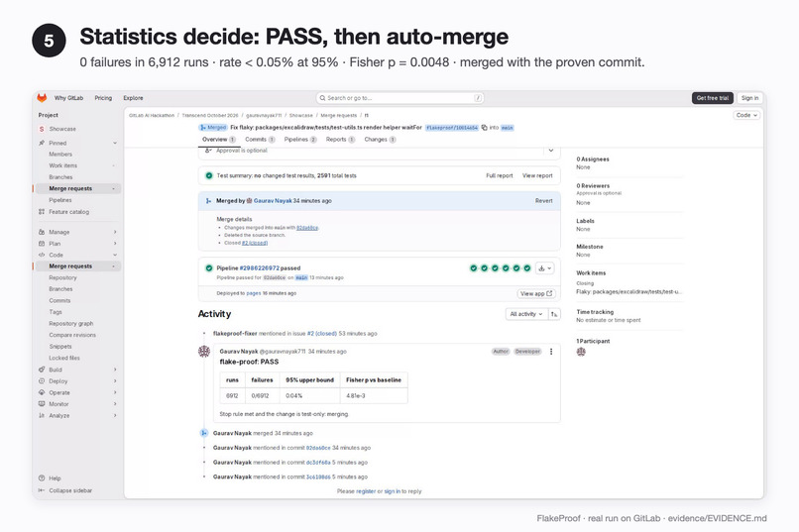Click the View app button
The height and width of the screenshot is (532, 799).
pos(536,294)
